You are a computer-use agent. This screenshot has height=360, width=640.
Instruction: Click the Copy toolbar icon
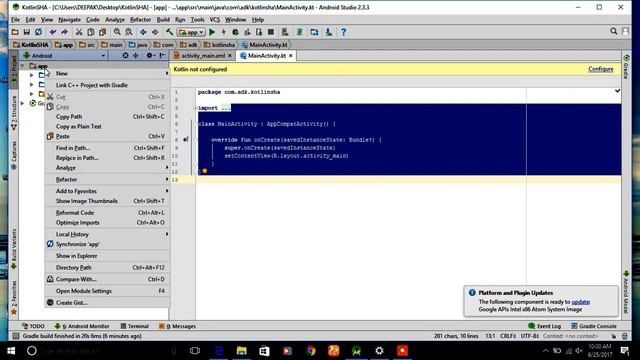(91, 32)
